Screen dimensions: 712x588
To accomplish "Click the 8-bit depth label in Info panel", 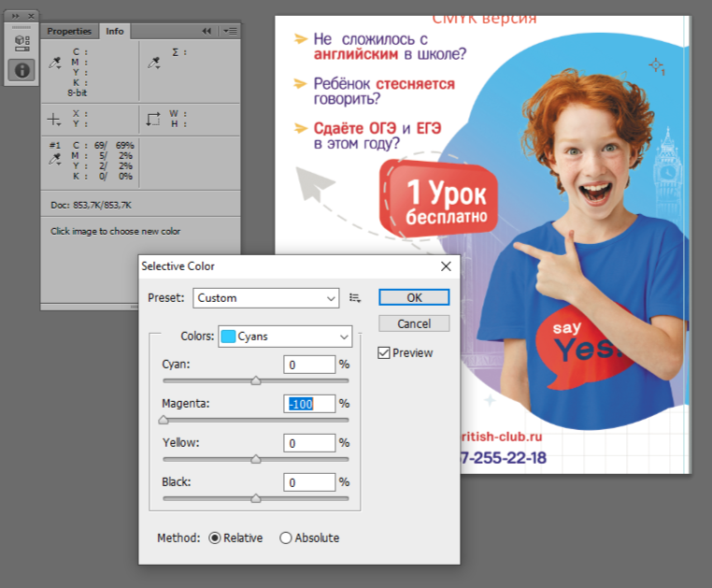I will tap(78, 93).
